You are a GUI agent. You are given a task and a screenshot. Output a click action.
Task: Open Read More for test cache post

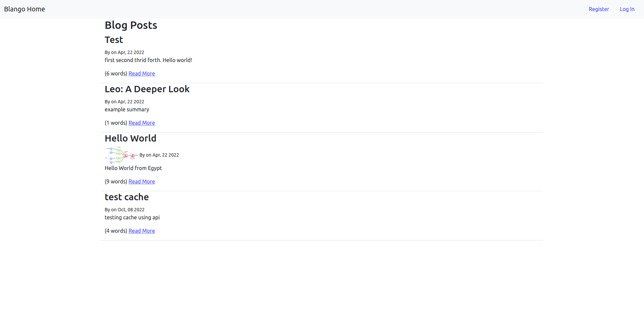[142, 231]
